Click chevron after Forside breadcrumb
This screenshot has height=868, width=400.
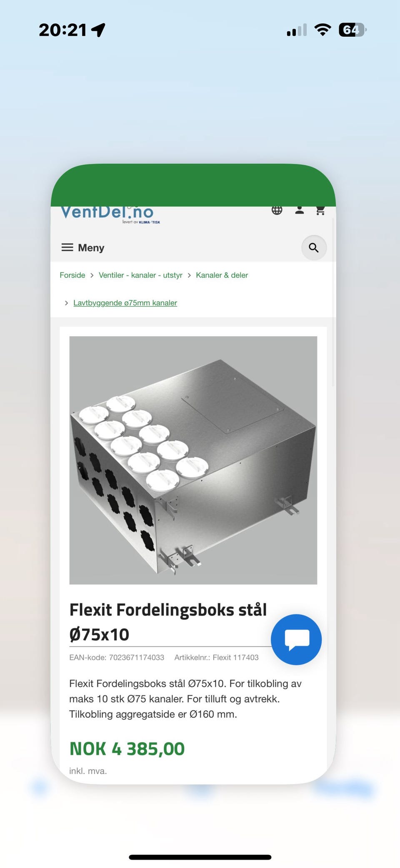92,275
